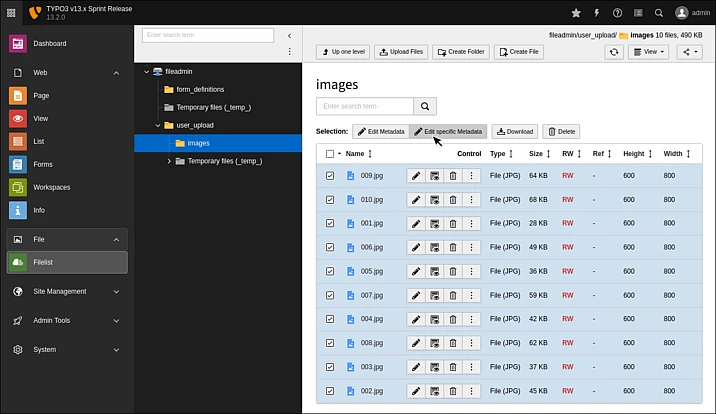Click the bookmarks star icon in top bar
The image size is (716, 414).
(x=576, y=13)
